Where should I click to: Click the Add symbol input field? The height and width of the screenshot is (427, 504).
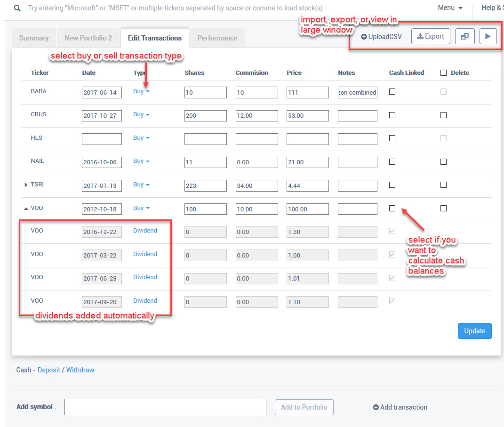tap(165, 407)
